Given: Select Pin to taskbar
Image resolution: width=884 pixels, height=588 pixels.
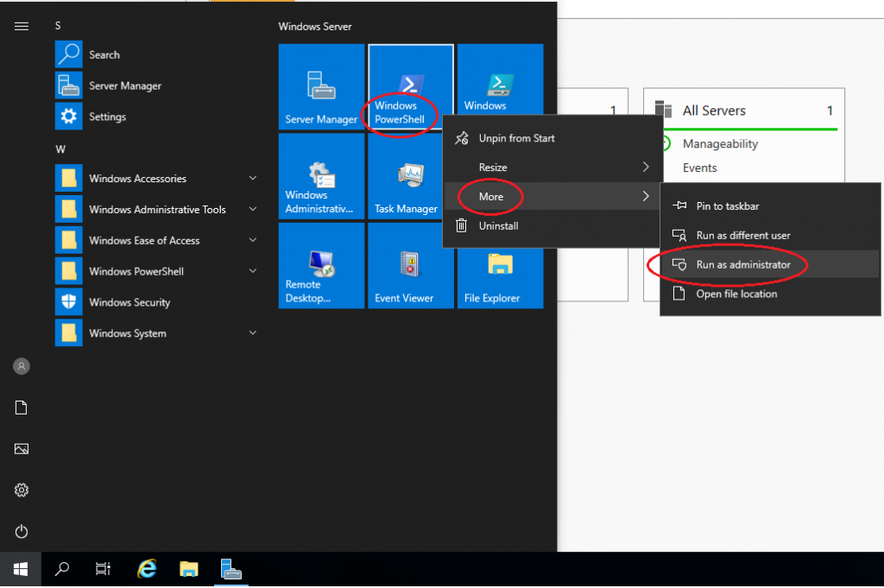Looking at the screenshot, I should 770,206.
